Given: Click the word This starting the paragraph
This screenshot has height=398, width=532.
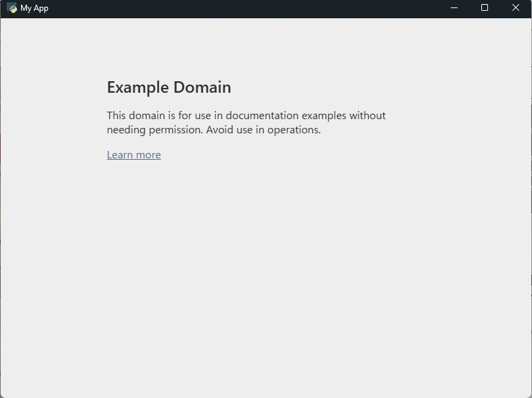Looking at the screenshot, I should tap(116, 116).
